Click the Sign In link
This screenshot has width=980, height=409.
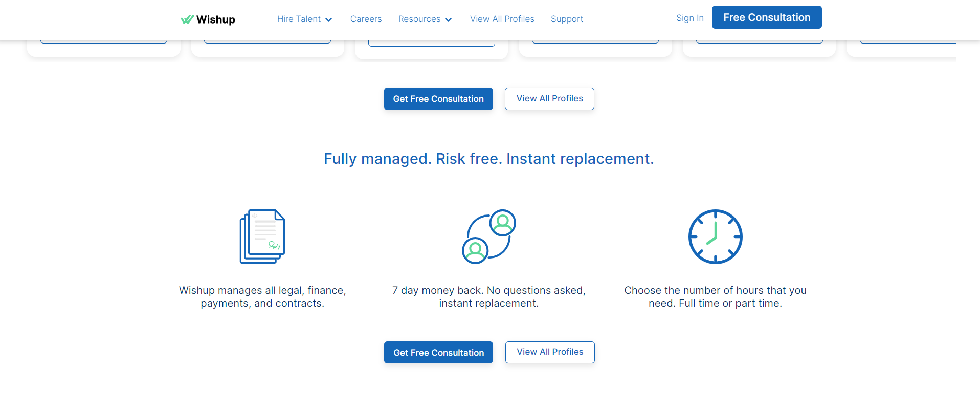tap(689, 18)
